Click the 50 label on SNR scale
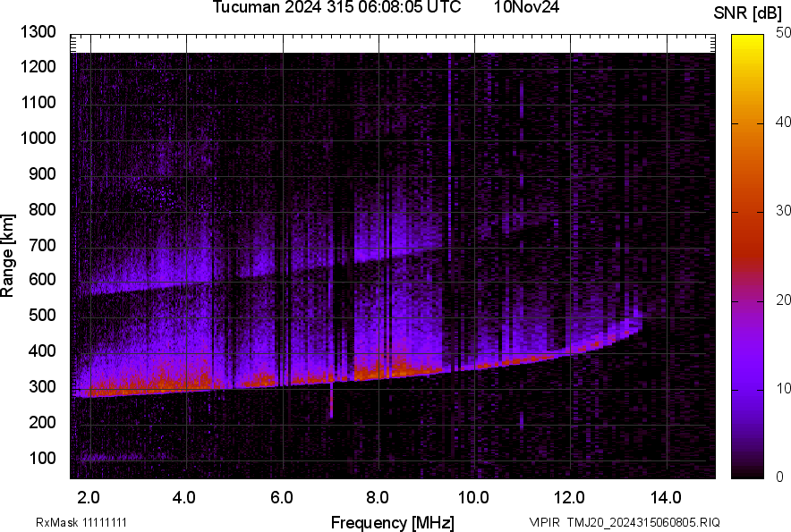The width and height of the screenshot is (791, 532). point(784,32)
